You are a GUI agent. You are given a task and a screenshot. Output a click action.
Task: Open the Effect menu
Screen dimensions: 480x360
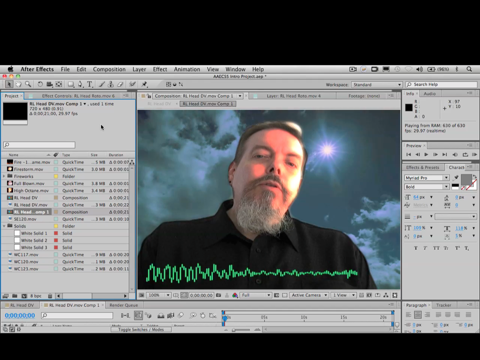pyautogui.click(x=160, y=69)
